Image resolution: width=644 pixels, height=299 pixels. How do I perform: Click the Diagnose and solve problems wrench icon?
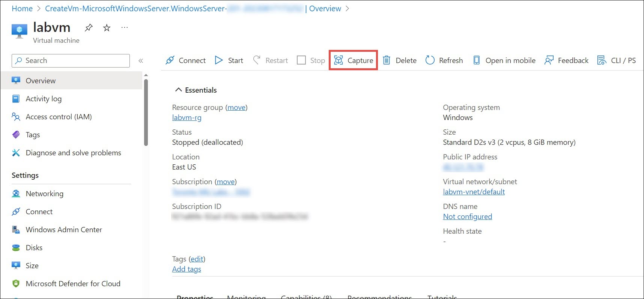click(x=16, y=153)
